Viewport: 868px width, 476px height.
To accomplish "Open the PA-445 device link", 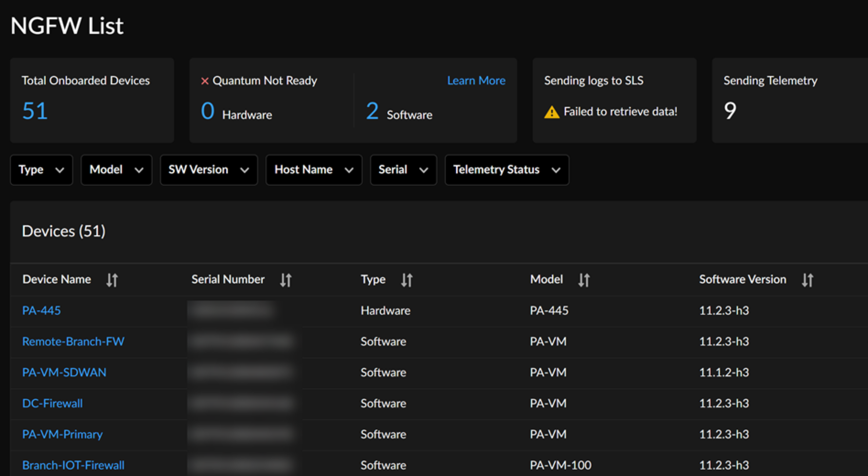I will [42, 310].
